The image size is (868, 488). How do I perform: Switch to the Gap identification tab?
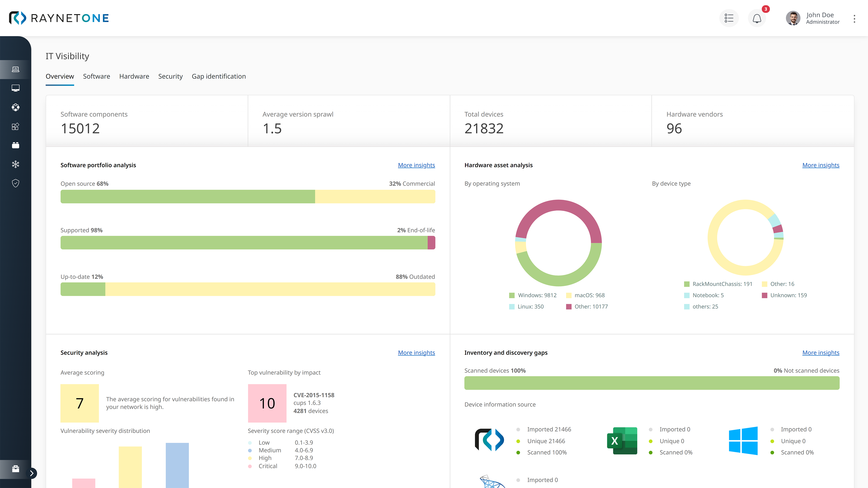[x=219, y=76]
